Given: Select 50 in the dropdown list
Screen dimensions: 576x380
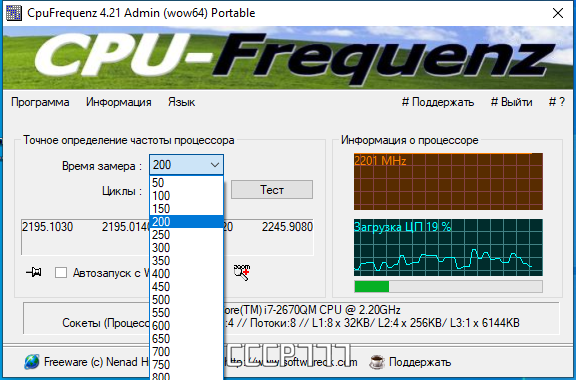Looking at the screenshot, I should click(186, 183).
